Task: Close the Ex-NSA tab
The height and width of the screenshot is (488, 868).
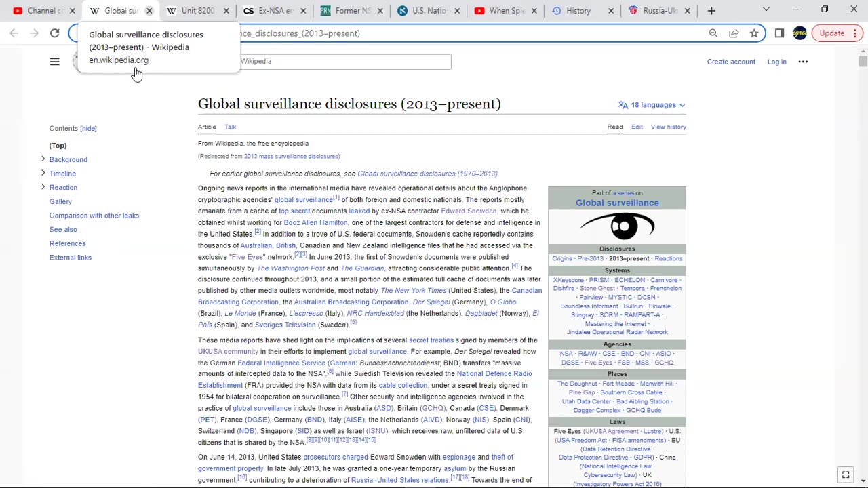Action: click(303, 11)
